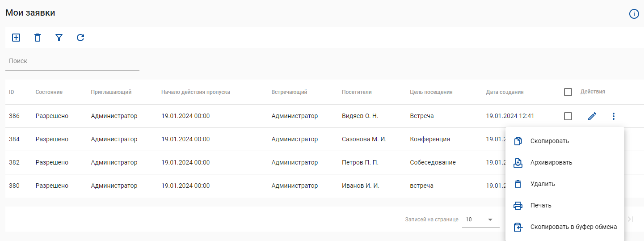
Task: Sort by the Дата создания column header
Action: point(505,92)
